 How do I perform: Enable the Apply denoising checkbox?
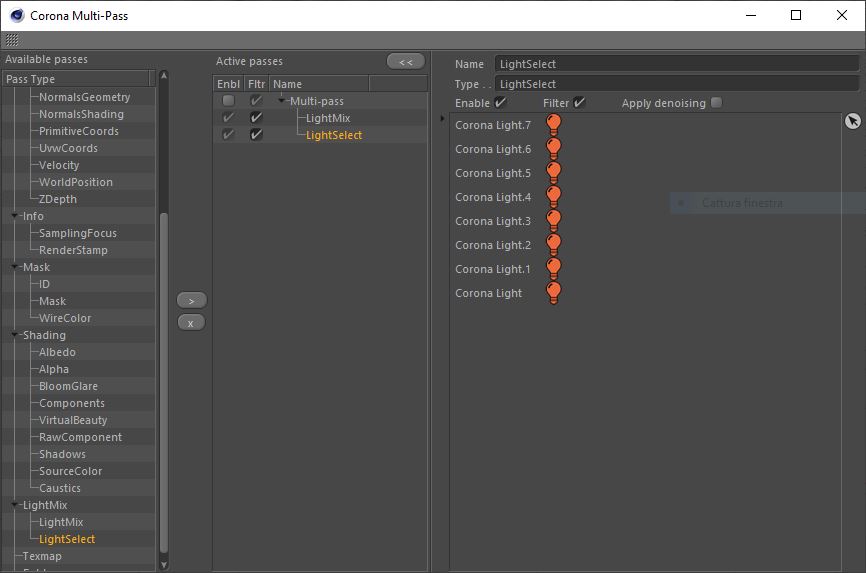pos(716,102)
